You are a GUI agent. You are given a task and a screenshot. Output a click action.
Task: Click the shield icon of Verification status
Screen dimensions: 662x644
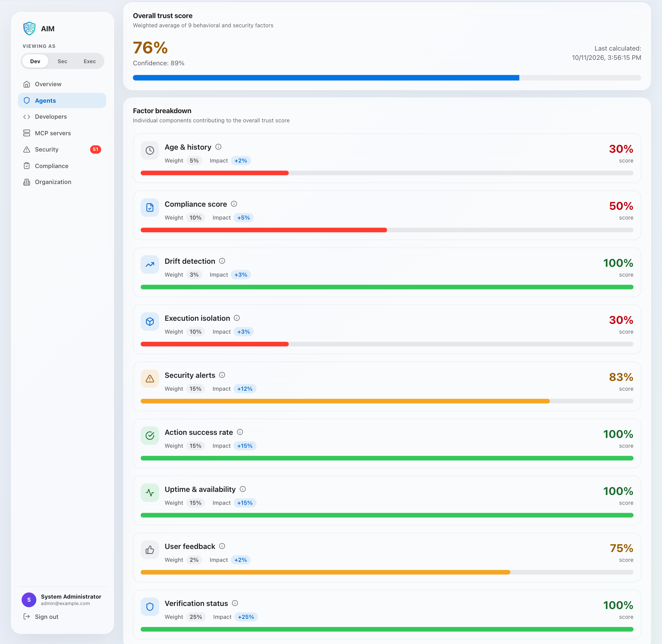click(150, 607)
